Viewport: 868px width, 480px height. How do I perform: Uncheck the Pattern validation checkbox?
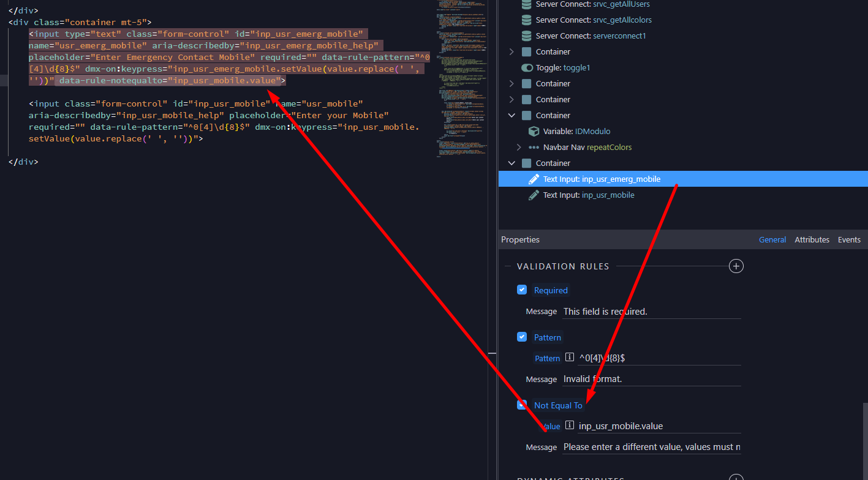(x=522, y=337)
